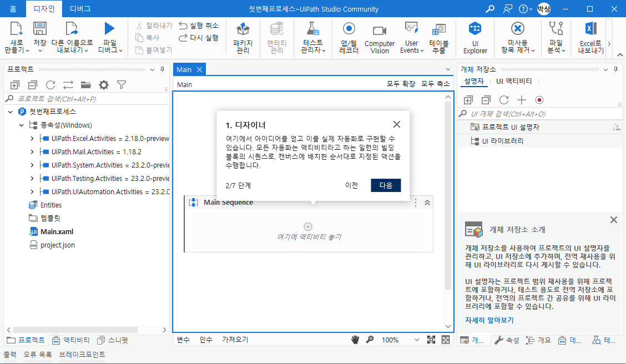Click 모두 축소 in designer

[x=436, y=84]
